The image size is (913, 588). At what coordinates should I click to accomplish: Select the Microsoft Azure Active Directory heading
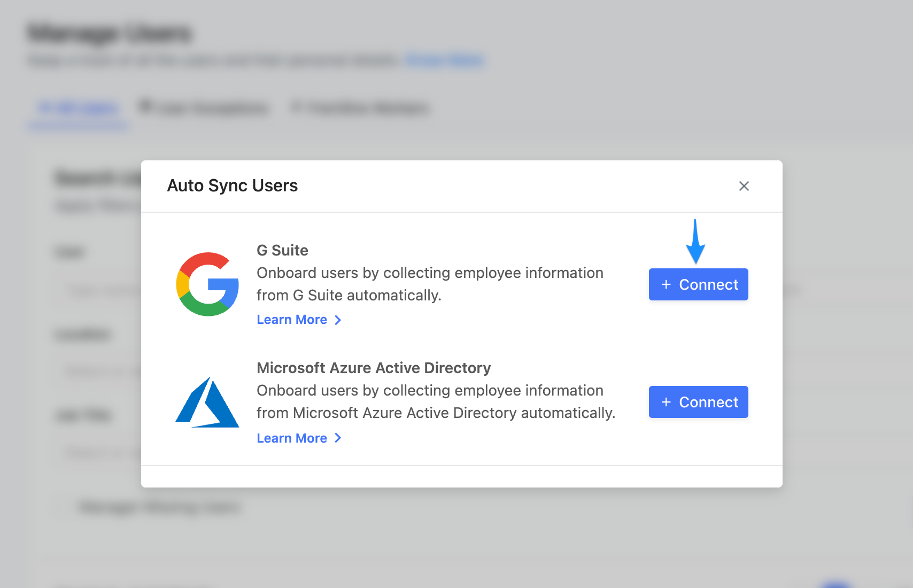coord(374,368)
